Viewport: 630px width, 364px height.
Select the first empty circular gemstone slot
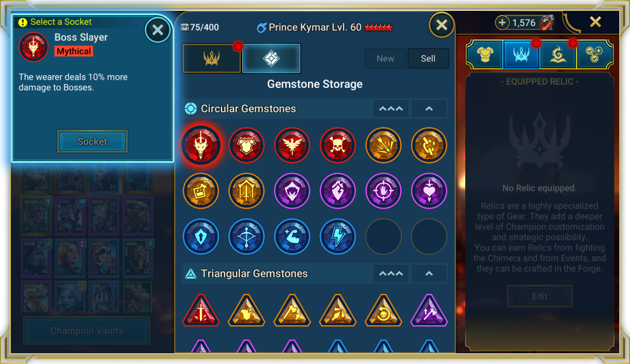(x=383, y=237)
